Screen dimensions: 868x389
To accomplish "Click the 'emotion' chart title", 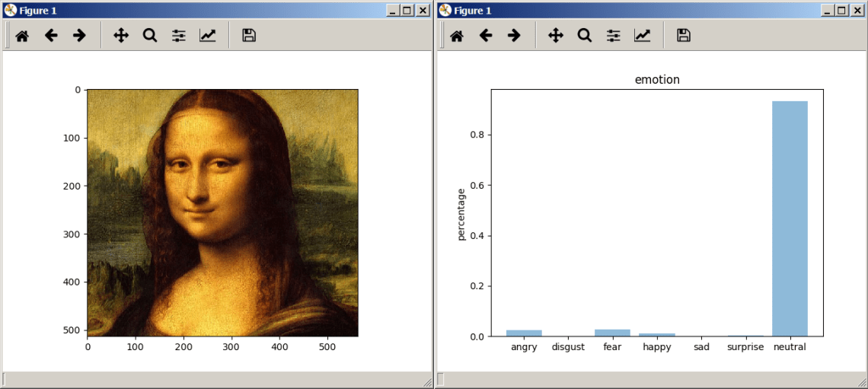I will click(x=657, y=80).
